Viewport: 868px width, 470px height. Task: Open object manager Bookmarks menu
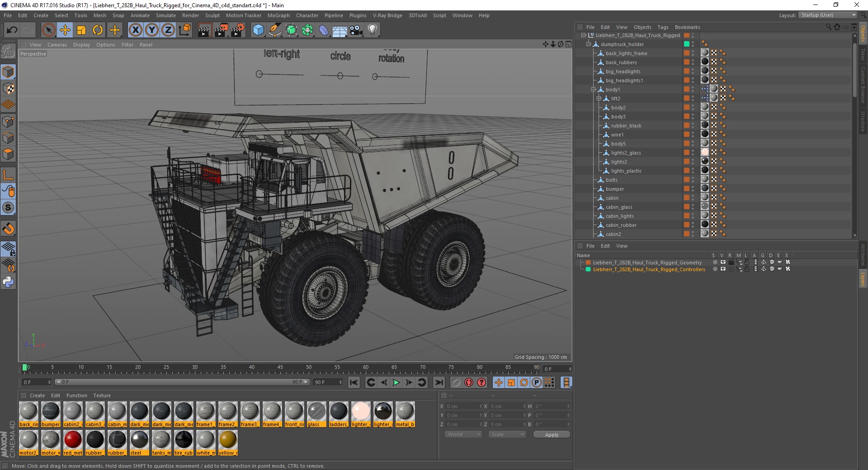(x=687, y=27)
